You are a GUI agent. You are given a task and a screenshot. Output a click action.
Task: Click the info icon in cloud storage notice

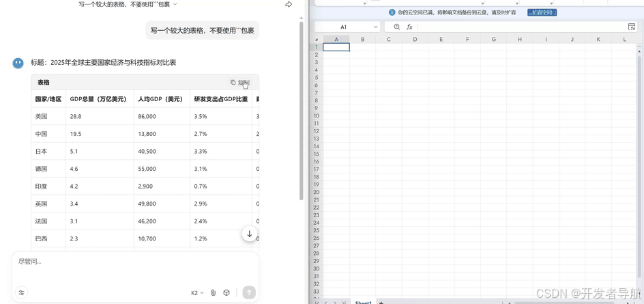click(392, 13)
